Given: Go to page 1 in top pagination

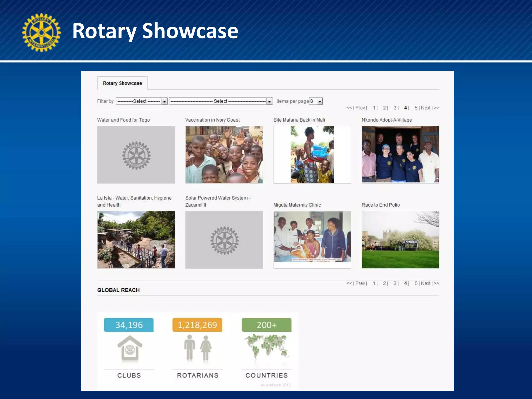Looking at the screenshot, I should pyautogui.click(x=374, y=108).
